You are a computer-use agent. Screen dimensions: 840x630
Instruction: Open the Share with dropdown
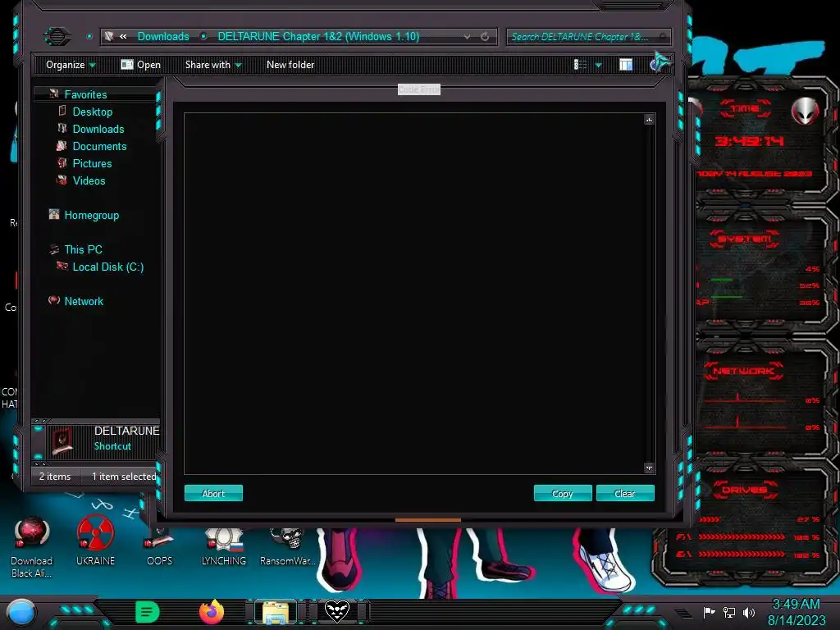[213, 65]
